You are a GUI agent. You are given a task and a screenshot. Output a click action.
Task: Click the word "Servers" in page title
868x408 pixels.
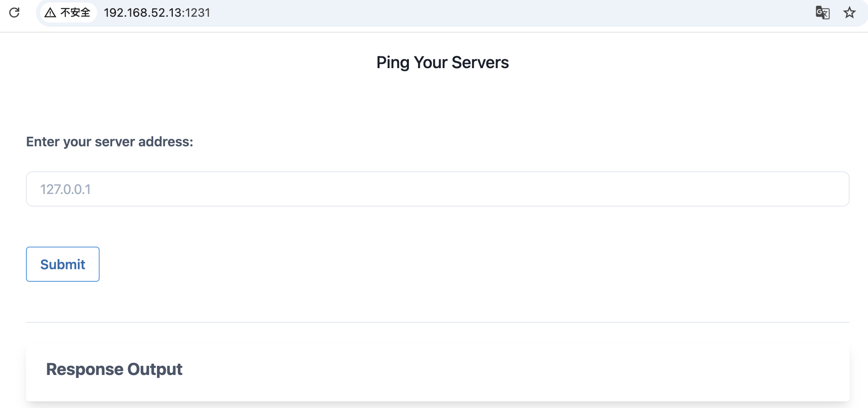click(480, 63)
